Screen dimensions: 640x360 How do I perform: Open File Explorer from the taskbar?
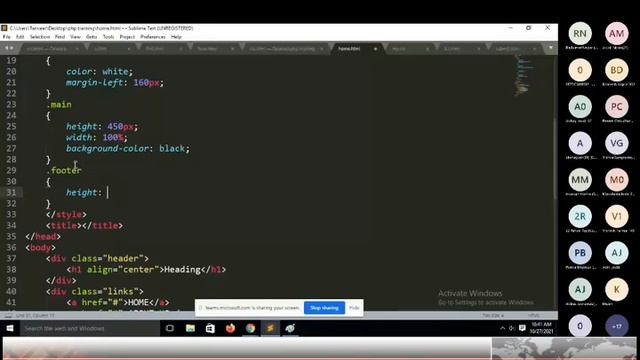(190, 328)
